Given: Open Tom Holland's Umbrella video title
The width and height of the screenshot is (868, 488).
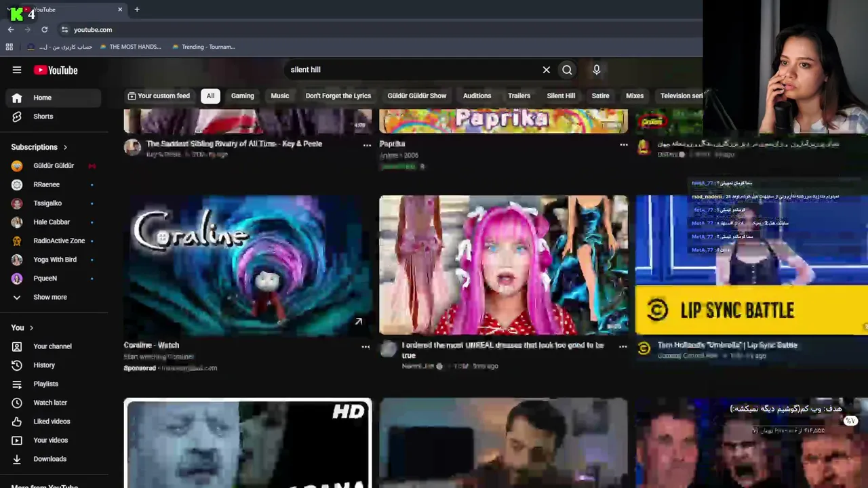Looking at the screenshot, I should click(727, 345).
